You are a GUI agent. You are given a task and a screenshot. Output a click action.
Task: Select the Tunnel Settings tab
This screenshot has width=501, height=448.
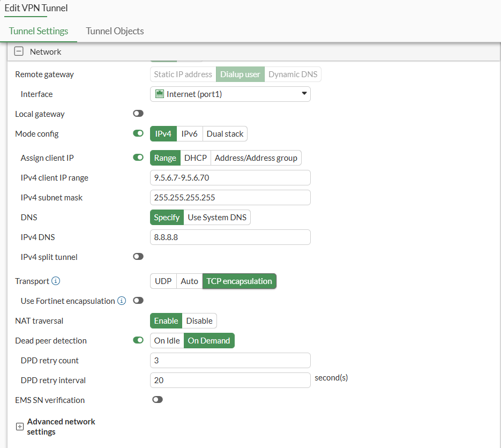coord(39,31)
